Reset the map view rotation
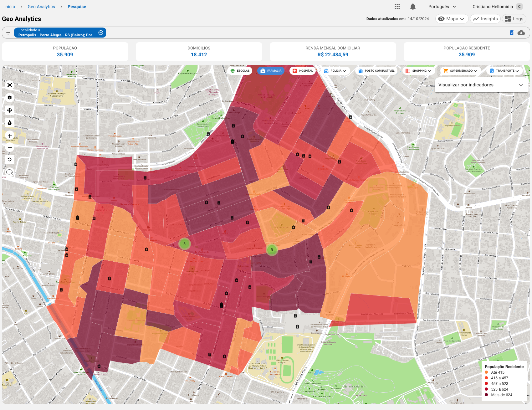 (x=10, y=160)
